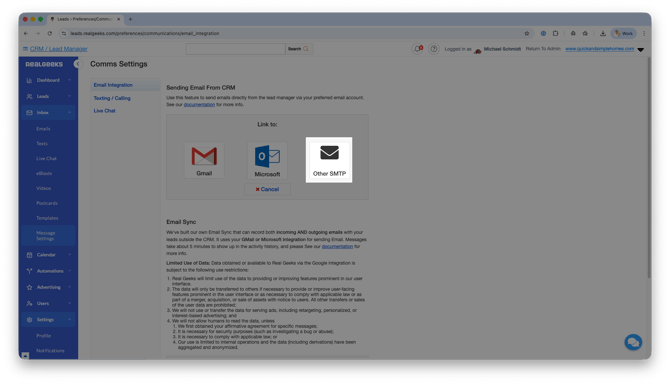
Task: Bookmark the page with the star icon
Action: (x=527, y=33)
